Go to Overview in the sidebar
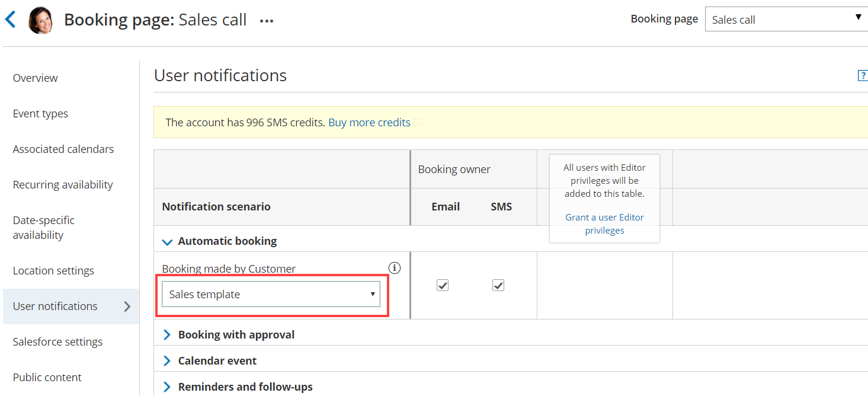This screenshot has height=396, width=868. [36, 78]
